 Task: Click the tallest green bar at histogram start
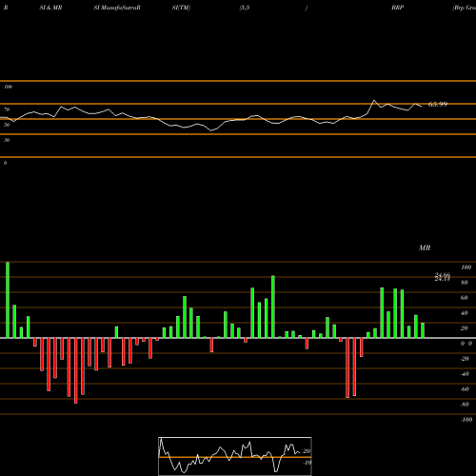pos(8,300)
